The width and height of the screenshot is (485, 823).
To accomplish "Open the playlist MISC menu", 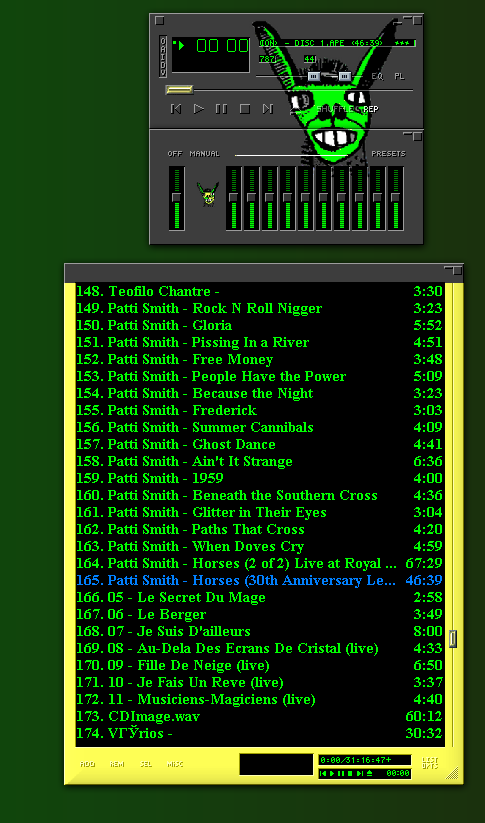I will [x=175, y=764].
